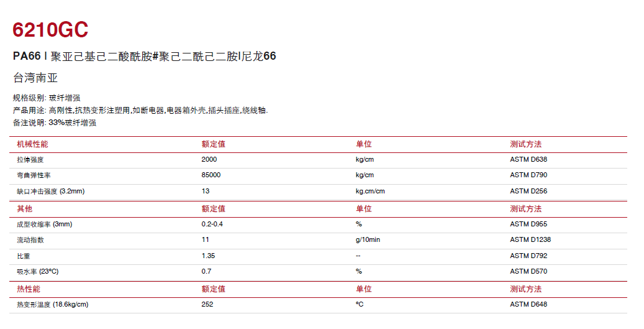Click the 6210GC product title

pyautogui.click(x=50, y=30)
